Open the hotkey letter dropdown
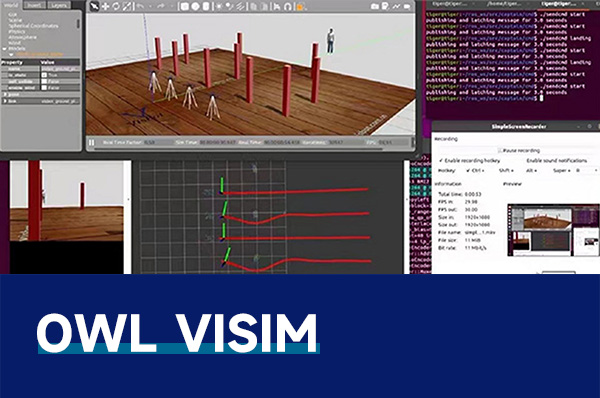The image size is (600, 398). pyautogui.click(x=587, y=170)
